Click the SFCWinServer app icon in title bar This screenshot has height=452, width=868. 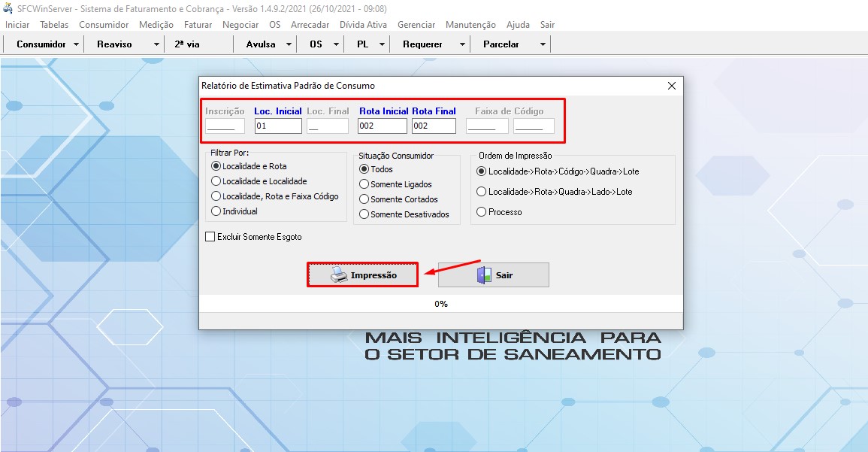click(x=9, y=8)
